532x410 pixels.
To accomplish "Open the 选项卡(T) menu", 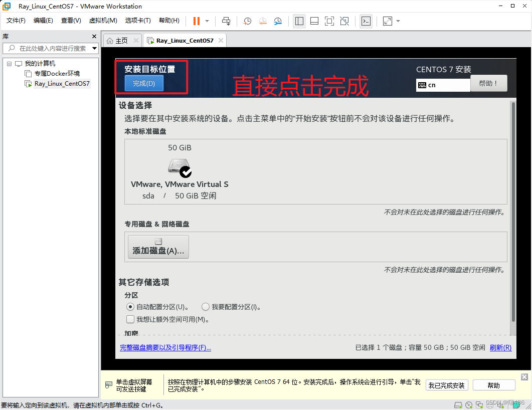I will click(138, 21).
